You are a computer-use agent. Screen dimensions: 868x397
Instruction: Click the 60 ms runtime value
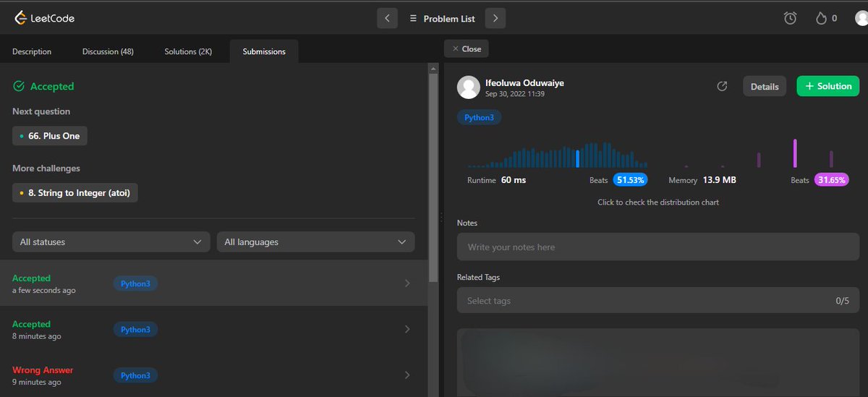(514, 180)
